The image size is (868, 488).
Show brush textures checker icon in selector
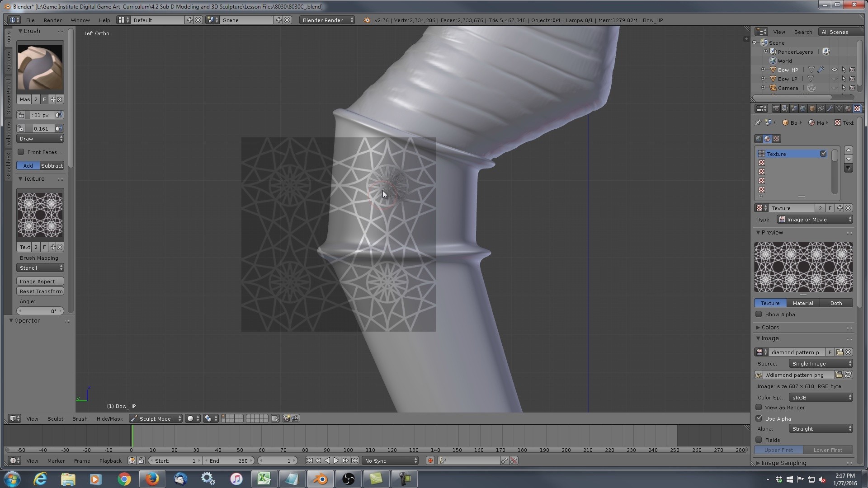click(776, 139)
